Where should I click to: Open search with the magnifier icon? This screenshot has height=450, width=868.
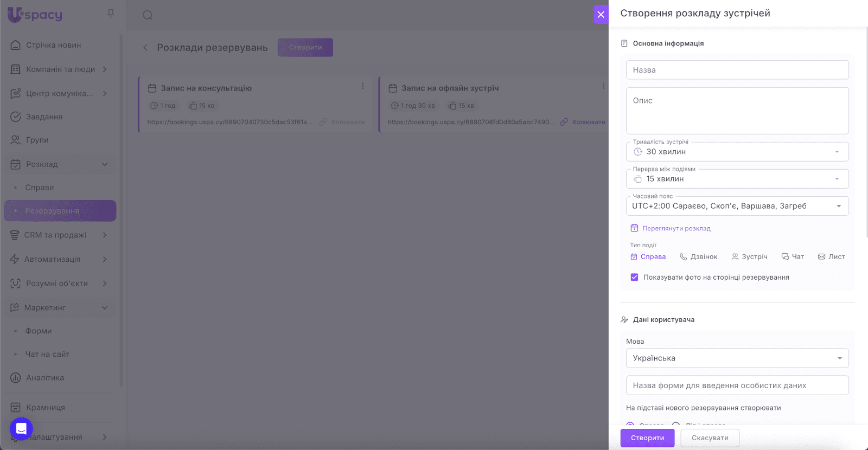click(148, 15)
